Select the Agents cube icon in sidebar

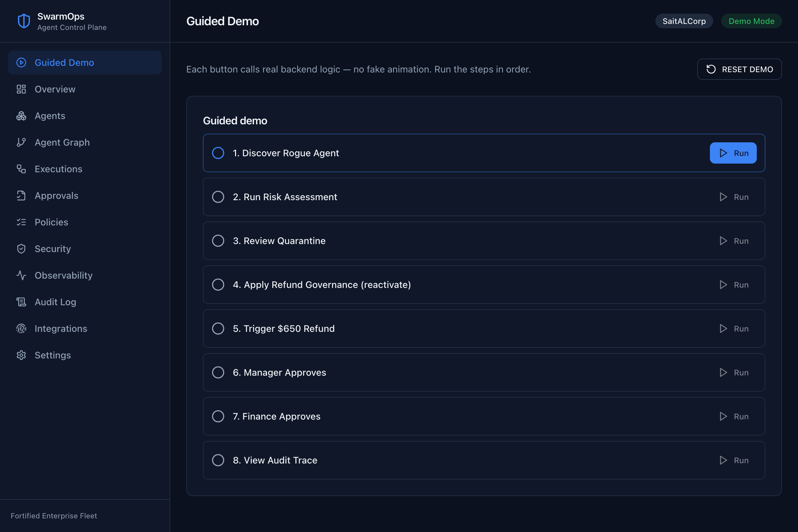(21, 116)
